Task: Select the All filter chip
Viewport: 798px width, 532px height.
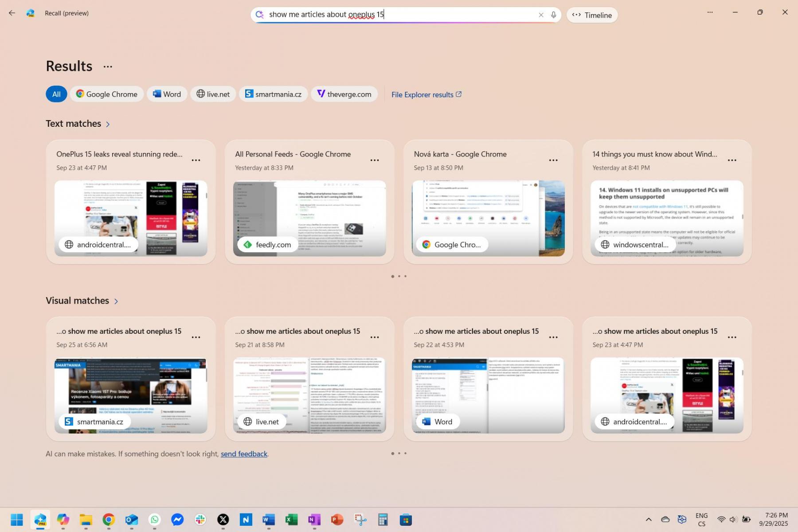Action: [56, 94]
